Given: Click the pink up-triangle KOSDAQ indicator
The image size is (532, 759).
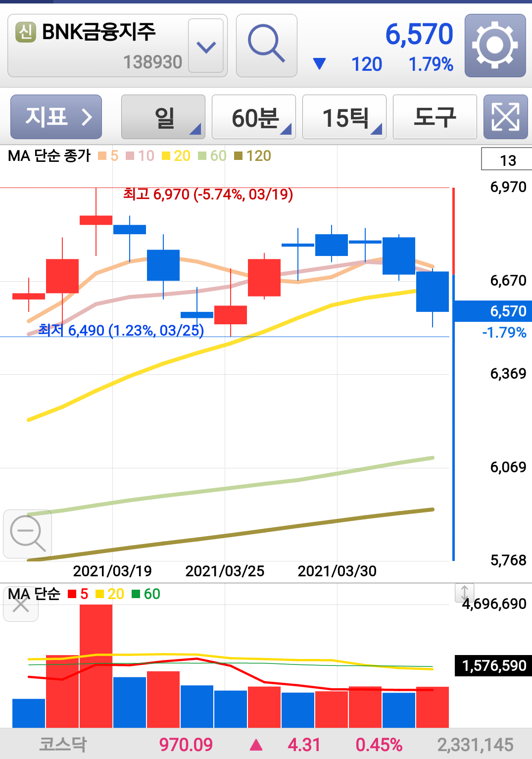Looking at the screenshot, I should point(256,744).
